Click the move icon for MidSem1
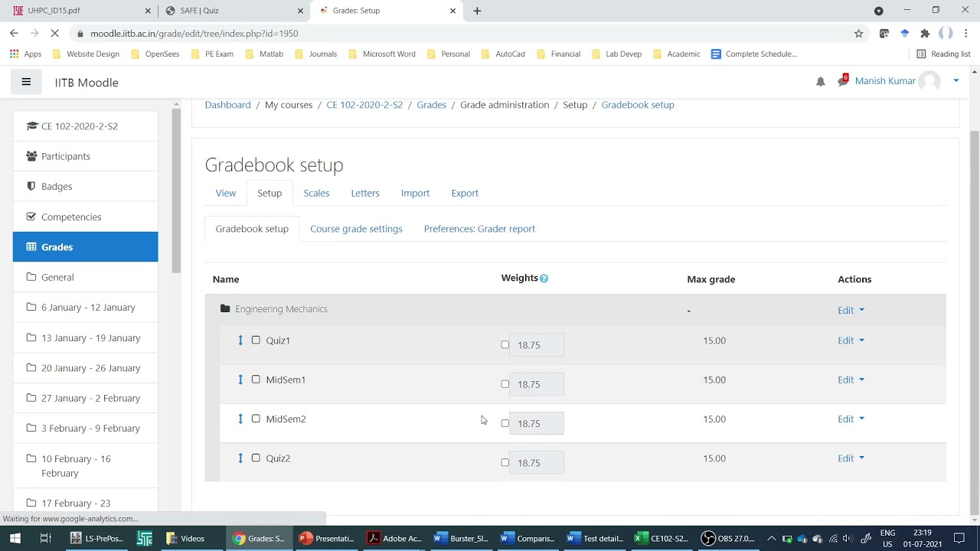 240,380
